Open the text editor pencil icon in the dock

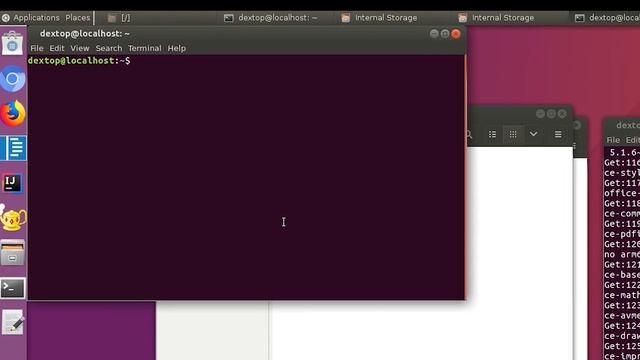click(x=13, y=323)
